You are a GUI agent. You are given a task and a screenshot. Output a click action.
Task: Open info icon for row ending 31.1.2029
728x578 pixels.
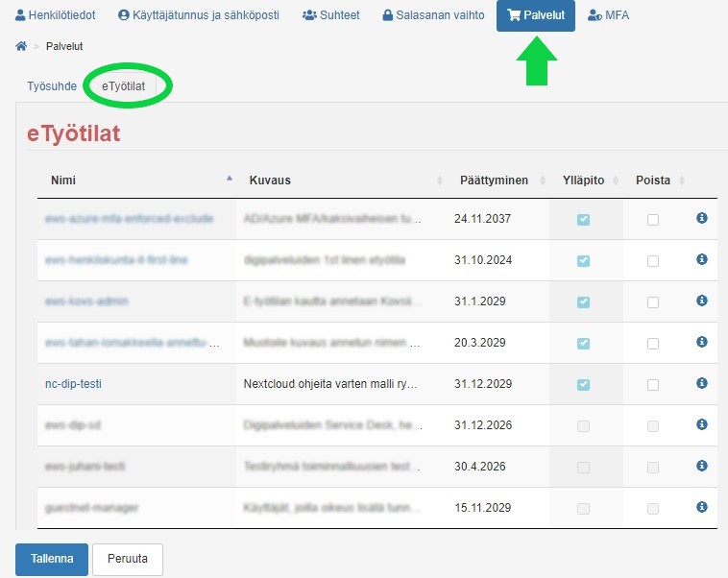tap(701, 301)
